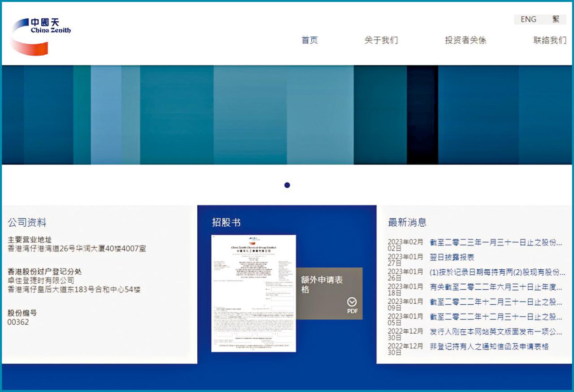Open the 关于我们 menu item

coord(381,40)
